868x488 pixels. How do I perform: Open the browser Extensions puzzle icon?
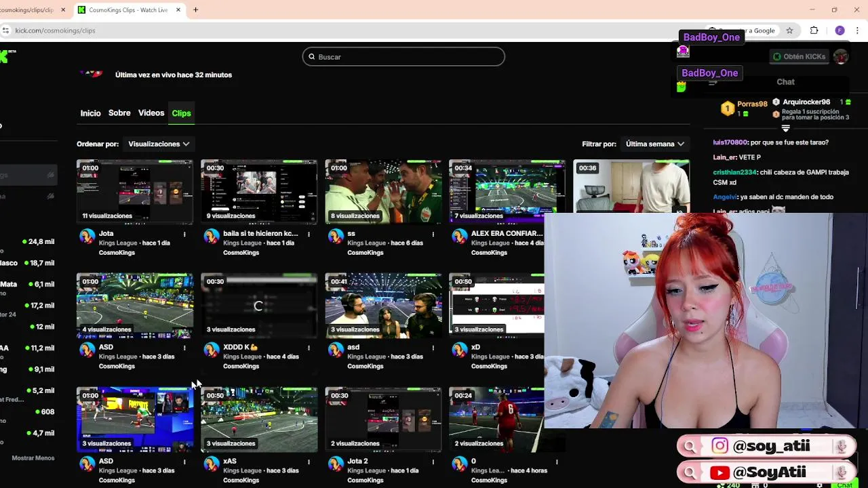(x=814, y=30)
